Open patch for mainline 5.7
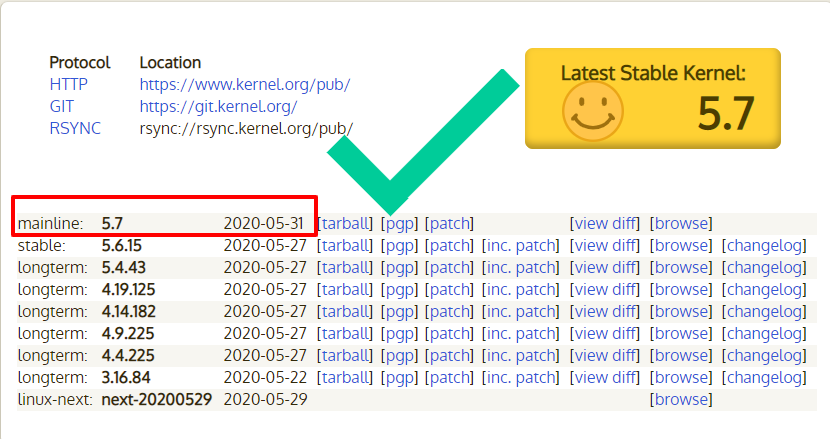 click(x=449, y=223)
